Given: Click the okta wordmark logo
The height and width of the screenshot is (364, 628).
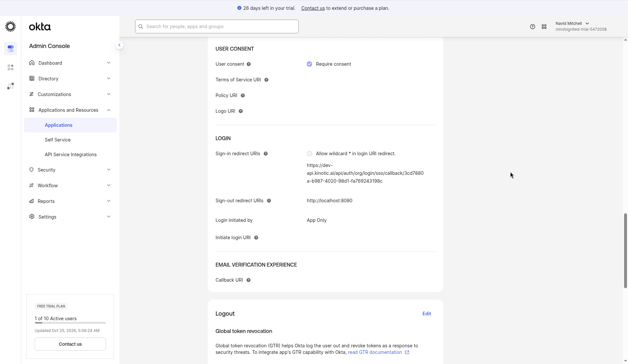Looking at the screenshot, I should click(x=40, y=26).
